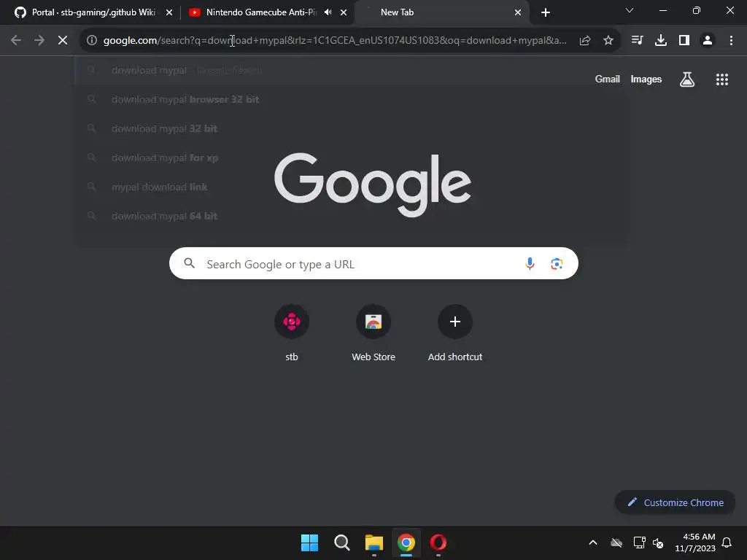747x560 pixels.
Task: Open clock showing 4:56 AM
Action: 695,542
